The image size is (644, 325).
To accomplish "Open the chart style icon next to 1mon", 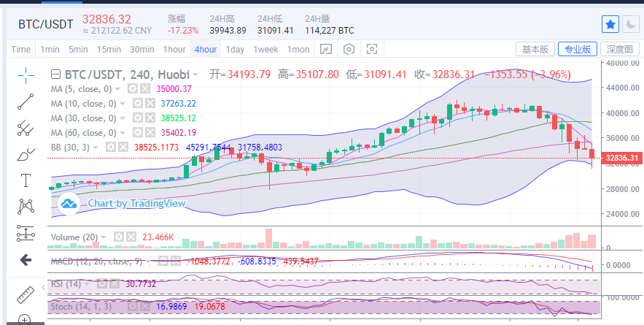I will 326,50.
